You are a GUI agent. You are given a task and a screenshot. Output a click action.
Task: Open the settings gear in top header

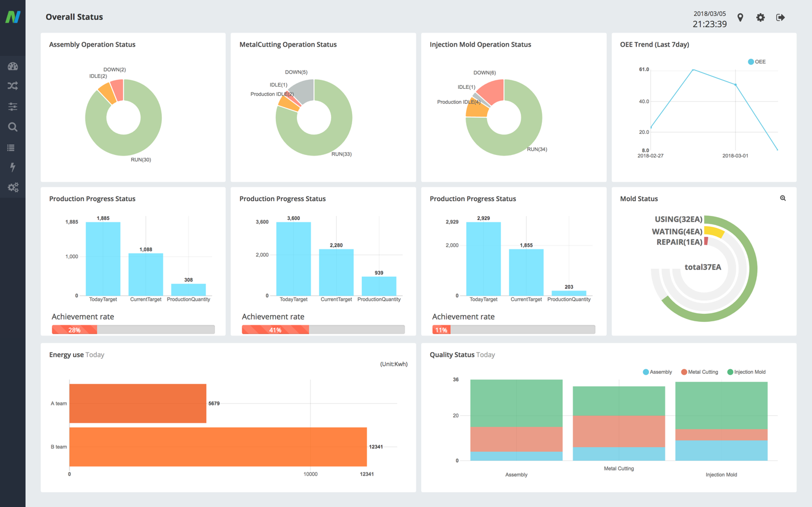pos(760,18)
